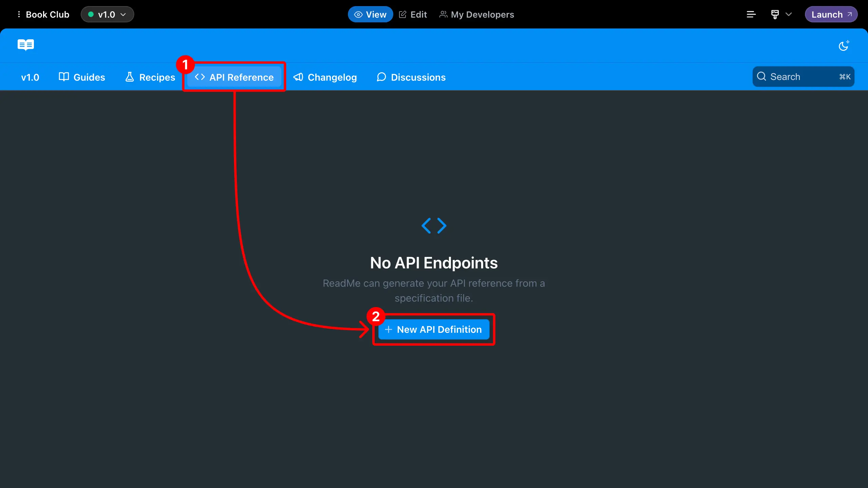Open the ReadMe book logo homepage icon
The image size is (868, 488).
pos(25,45)
